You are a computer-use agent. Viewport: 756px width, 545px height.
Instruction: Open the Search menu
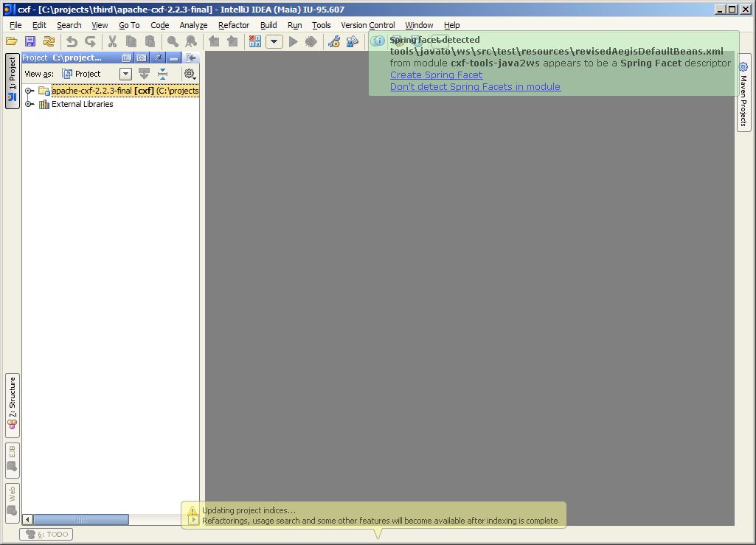coord(69,25)
